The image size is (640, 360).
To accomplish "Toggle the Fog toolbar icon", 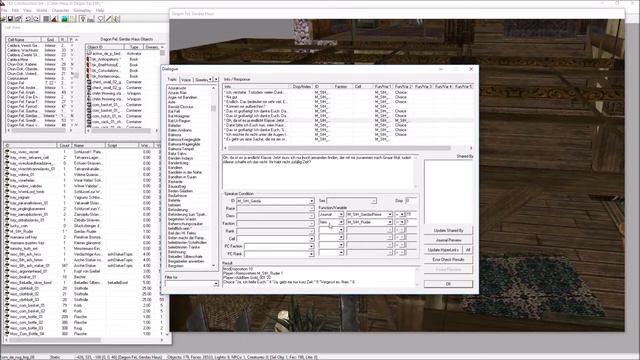I will click(x=91, y=19).
